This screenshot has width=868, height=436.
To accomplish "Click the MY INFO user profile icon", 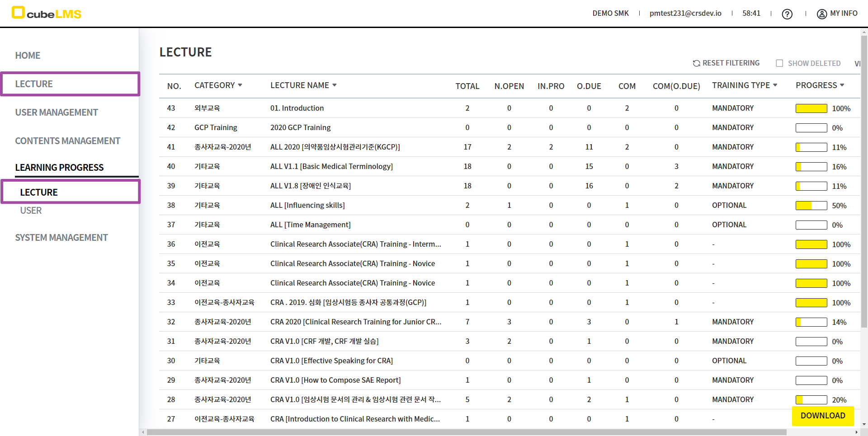I will 821,14.
